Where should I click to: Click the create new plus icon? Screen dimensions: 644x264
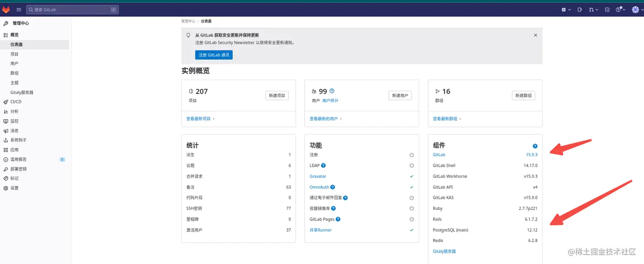[x=564, y=9]
